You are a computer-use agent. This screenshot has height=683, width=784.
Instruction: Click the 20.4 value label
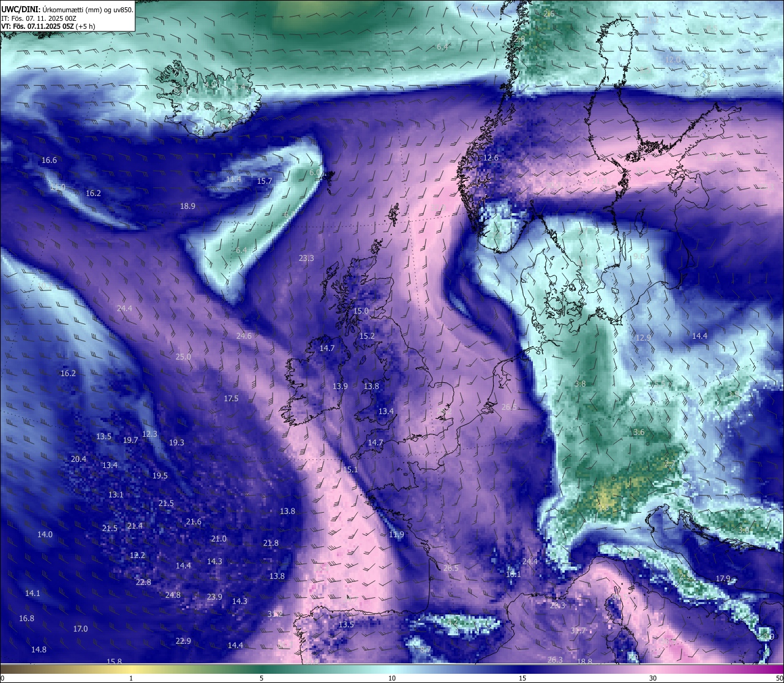click(78, 459)
